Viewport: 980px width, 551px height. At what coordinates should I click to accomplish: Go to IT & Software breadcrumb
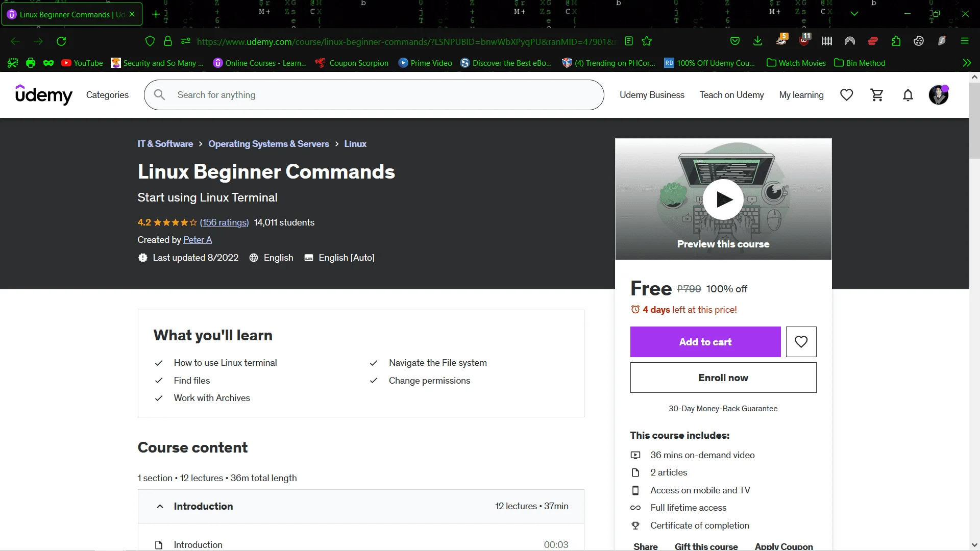coord(165,144)
